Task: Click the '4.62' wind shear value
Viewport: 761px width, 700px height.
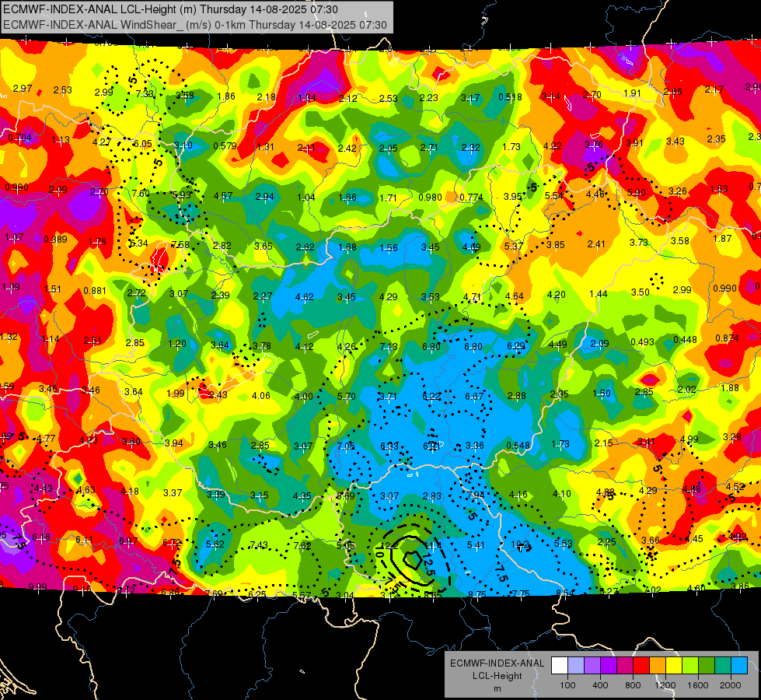Action: 304,296
